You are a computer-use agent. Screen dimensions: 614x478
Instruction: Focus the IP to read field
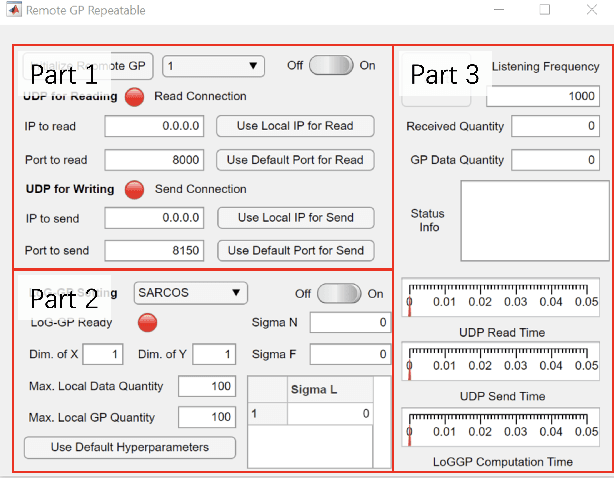(155, 127)
